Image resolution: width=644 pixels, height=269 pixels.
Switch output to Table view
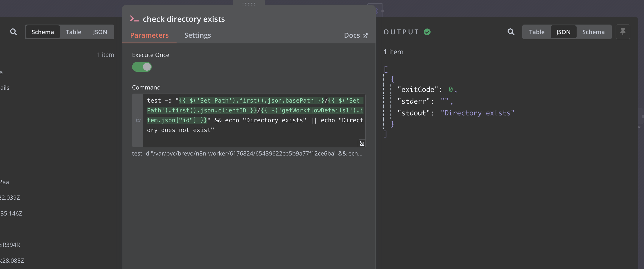[x=537, y=32]
